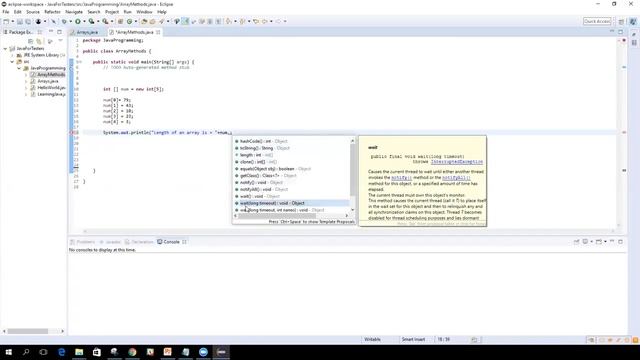
Task: Click the Toggle Mark Occurrences toolbar icon
Action: click(185, 21)
